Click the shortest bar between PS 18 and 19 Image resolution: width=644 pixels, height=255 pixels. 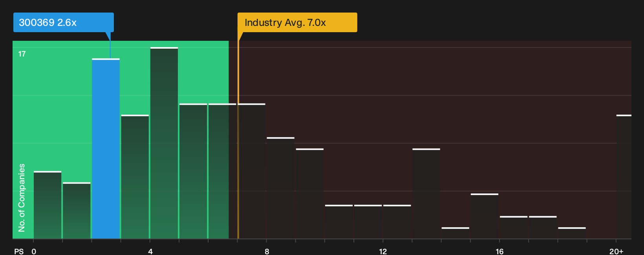tap(572, 233)
